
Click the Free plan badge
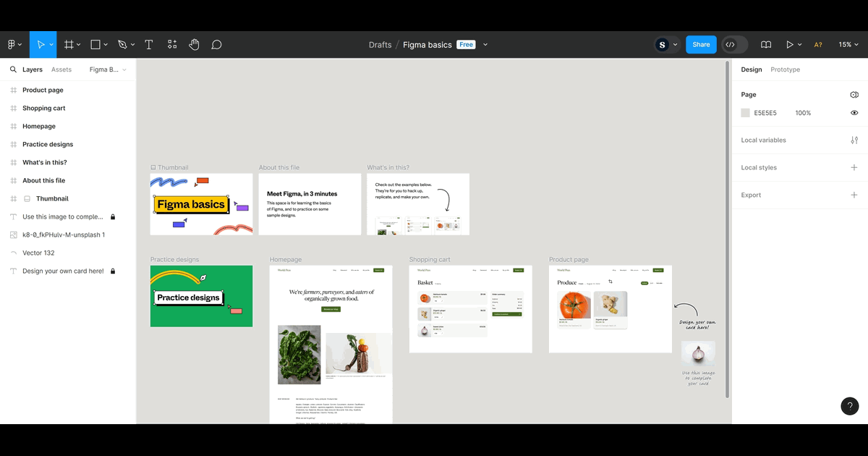pyautogui.click(x=466, y=45)
